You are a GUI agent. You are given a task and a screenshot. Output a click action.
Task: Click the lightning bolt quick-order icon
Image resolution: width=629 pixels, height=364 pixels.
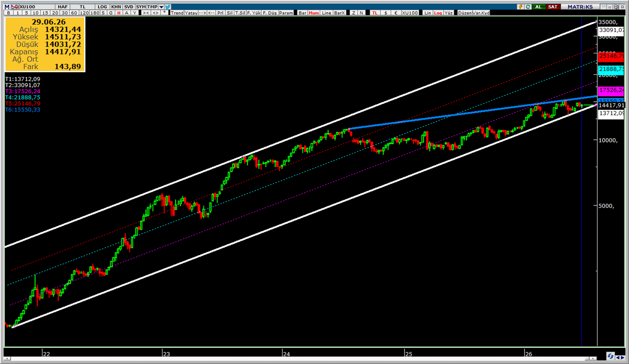pyautogui.click(x=520, y=6)
